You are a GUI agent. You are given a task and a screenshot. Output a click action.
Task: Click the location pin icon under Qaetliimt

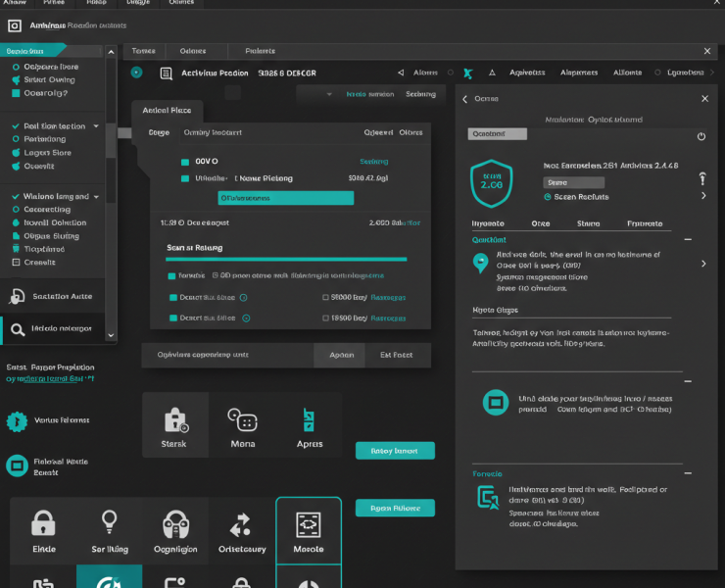pyautogui.click(x=480, y=263)
